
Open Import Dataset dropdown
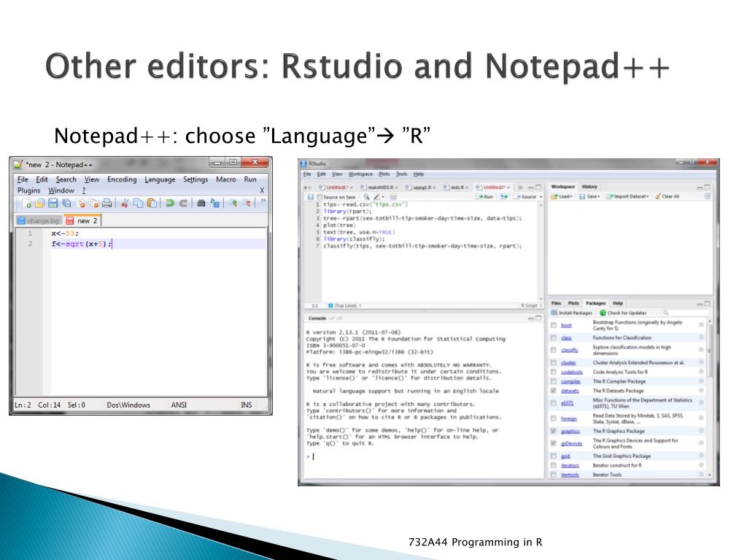coord(628,196)
